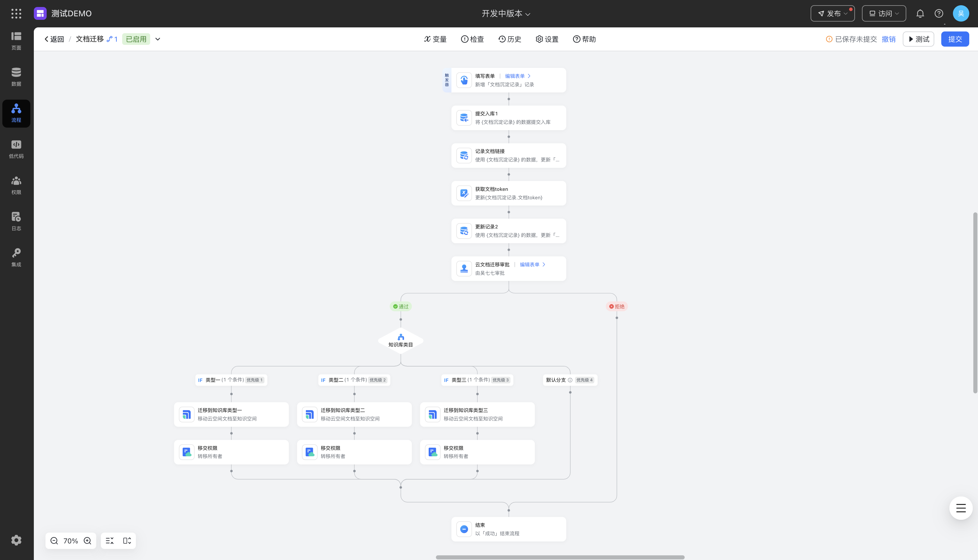The image size is (978, 560).
Task: Open 低代码 in the sidebar
Action: pos(16,149)
